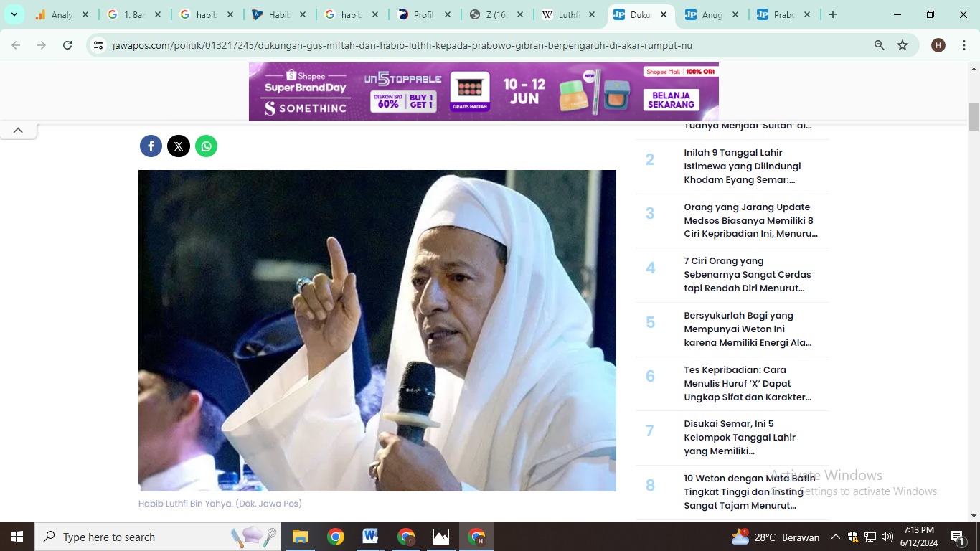Open the address bar zoom icon
Screen dimensions: 980x551
click(878, 44)
